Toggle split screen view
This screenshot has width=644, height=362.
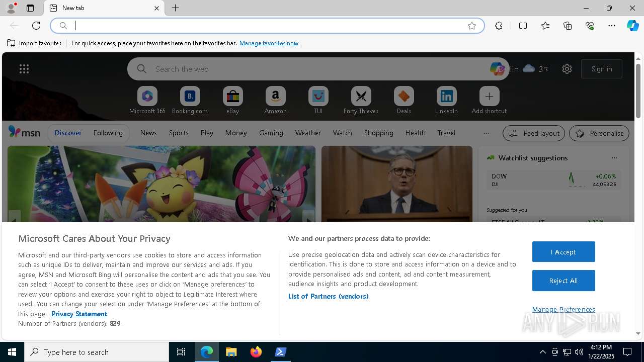pos(523,26)
